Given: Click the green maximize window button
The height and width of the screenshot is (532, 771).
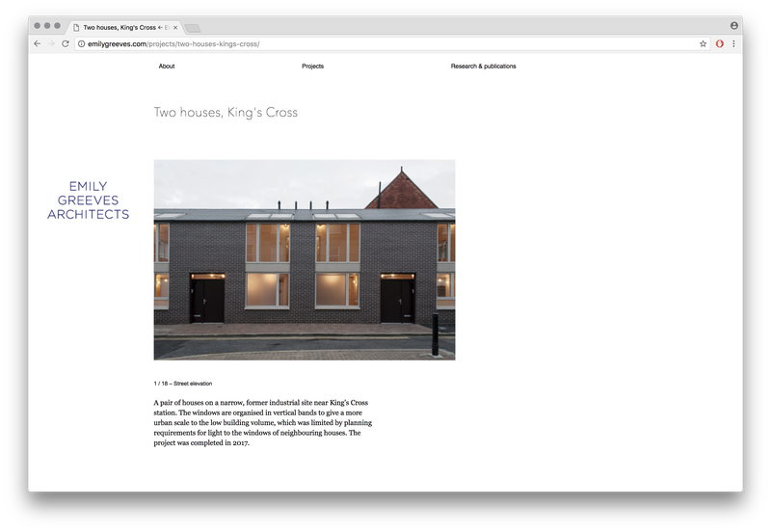Looking at the screenshot, I should [x=57, y=26].
